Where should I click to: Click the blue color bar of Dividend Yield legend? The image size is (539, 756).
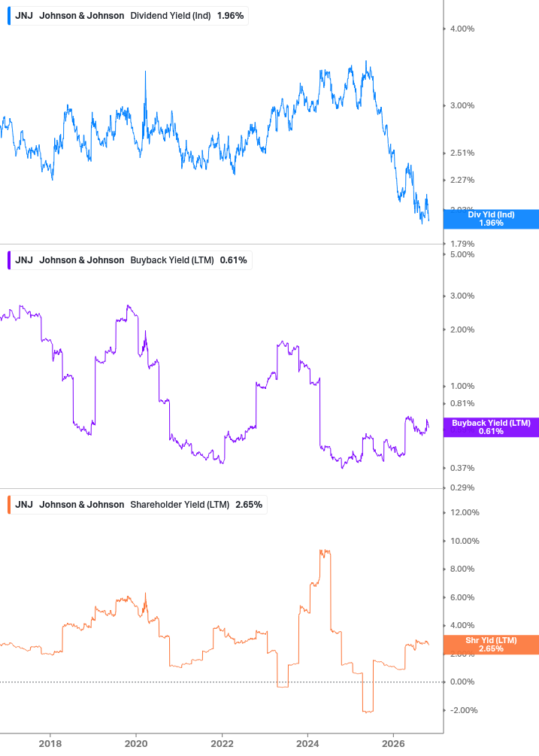pos(9,16)
